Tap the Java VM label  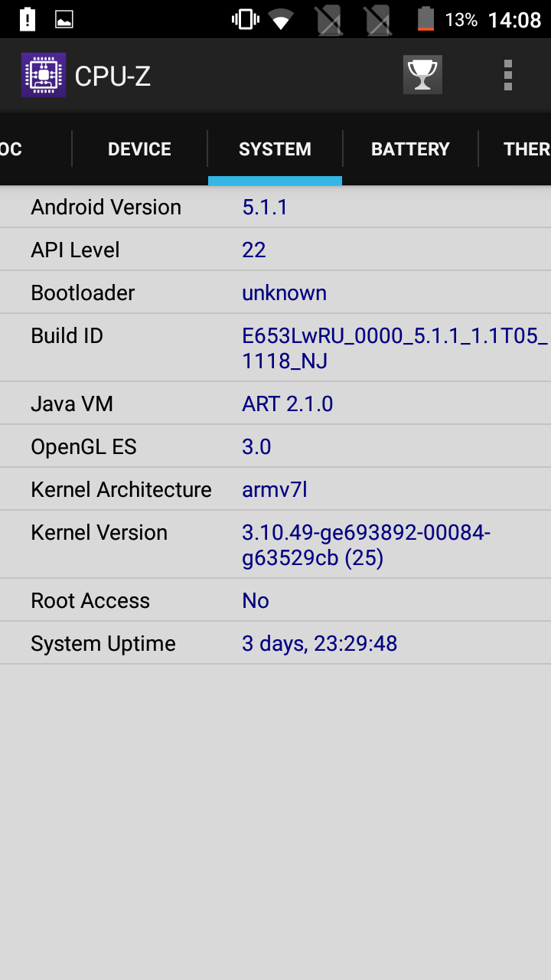(72, 403)
